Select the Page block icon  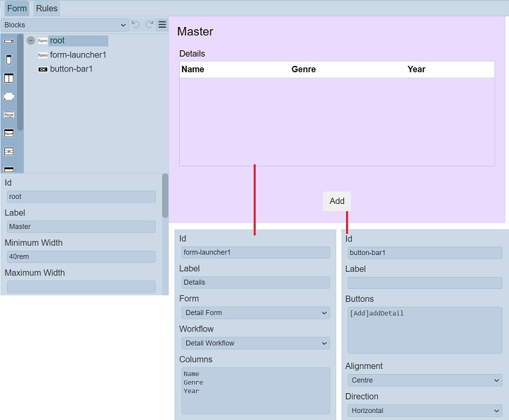(x=8, y=114)
